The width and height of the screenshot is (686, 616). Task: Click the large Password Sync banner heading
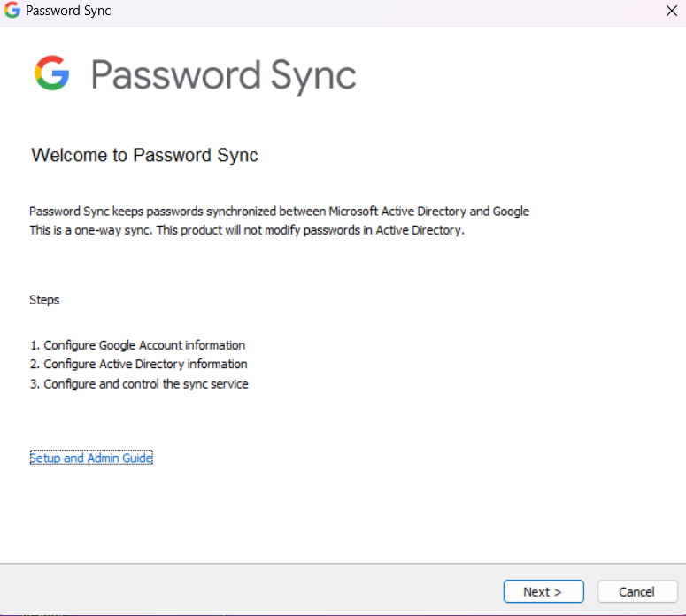pos(224,75)
